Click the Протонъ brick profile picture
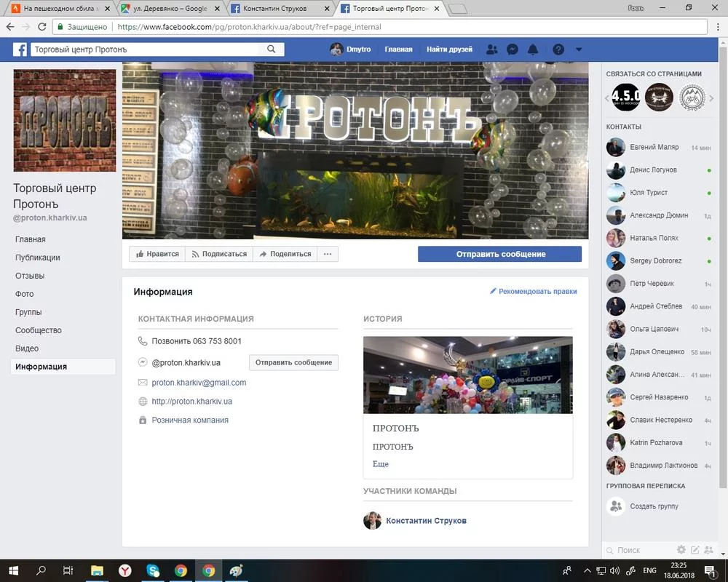Image resolution: width=728 pixels, height=582 pixels. click(x=65, y=120)
